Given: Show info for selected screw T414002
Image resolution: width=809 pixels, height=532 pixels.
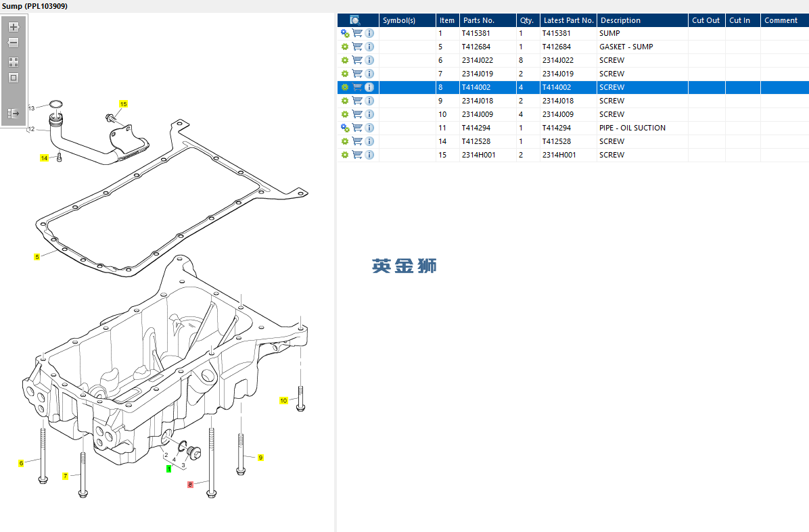Looking at the screenshot, I should [x=369, y=87].
